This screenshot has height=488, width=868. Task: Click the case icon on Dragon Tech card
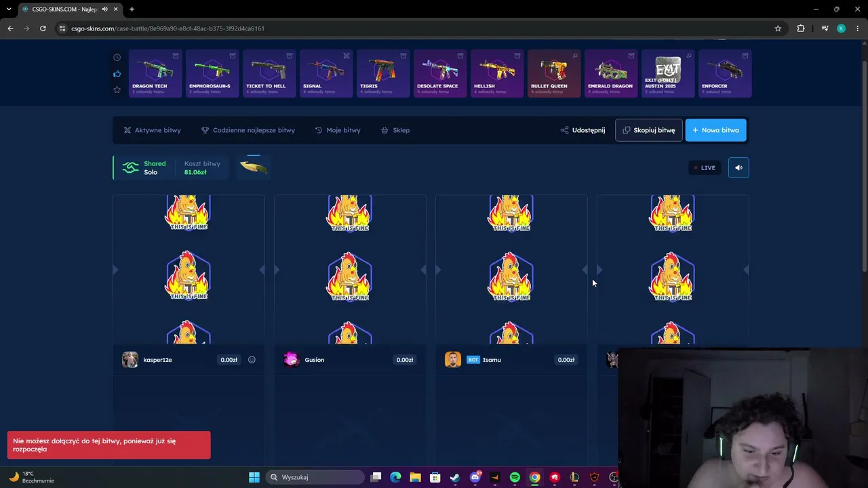click(x=176, y=56)
